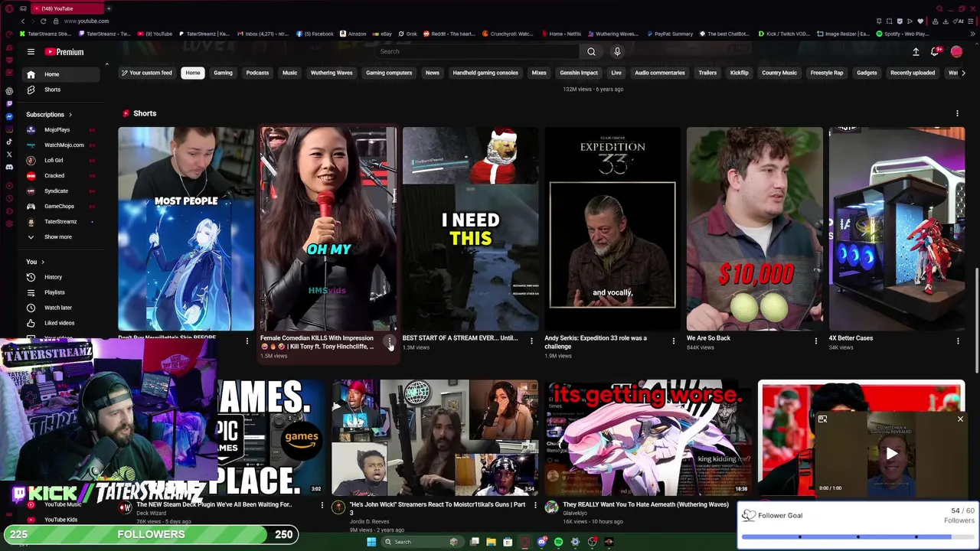
Task: Open ChatGPT in the Opera sidebar
Action: [x=9, y=90]
